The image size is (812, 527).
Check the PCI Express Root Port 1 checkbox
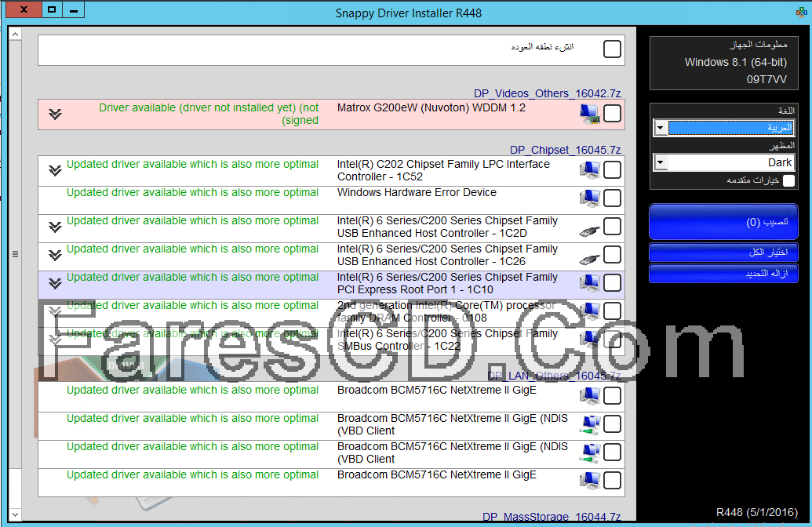click(612, 282)
